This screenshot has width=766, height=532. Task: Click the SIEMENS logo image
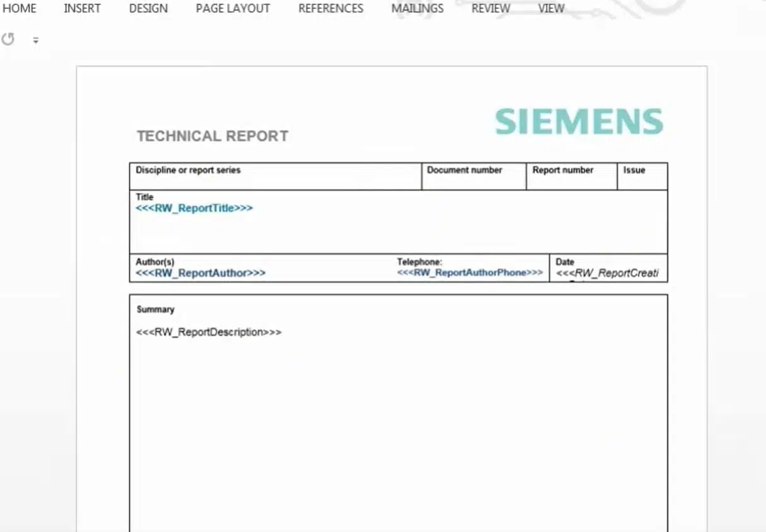(x=579, y=122)
